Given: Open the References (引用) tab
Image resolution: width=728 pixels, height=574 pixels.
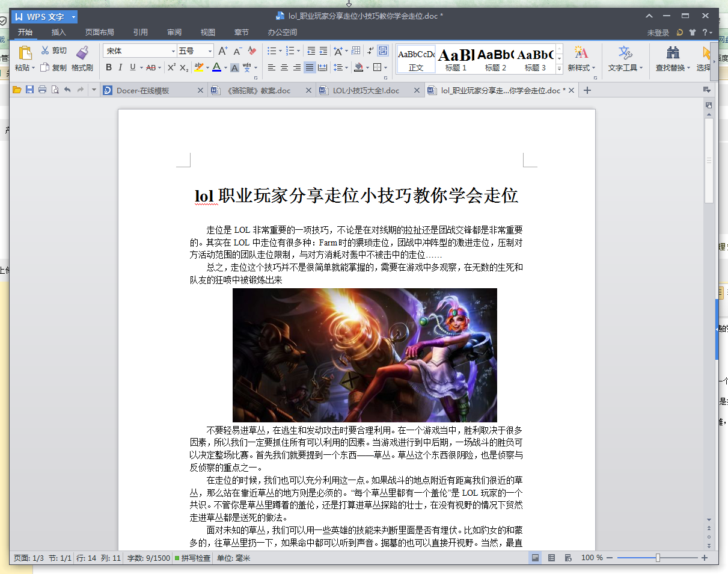Looking at the screenshot, I should 141,32.
